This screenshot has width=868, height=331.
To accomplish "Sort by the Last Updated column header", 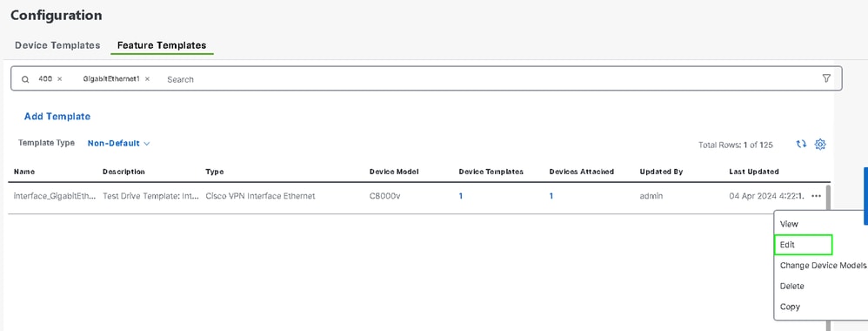I will 753,172.
